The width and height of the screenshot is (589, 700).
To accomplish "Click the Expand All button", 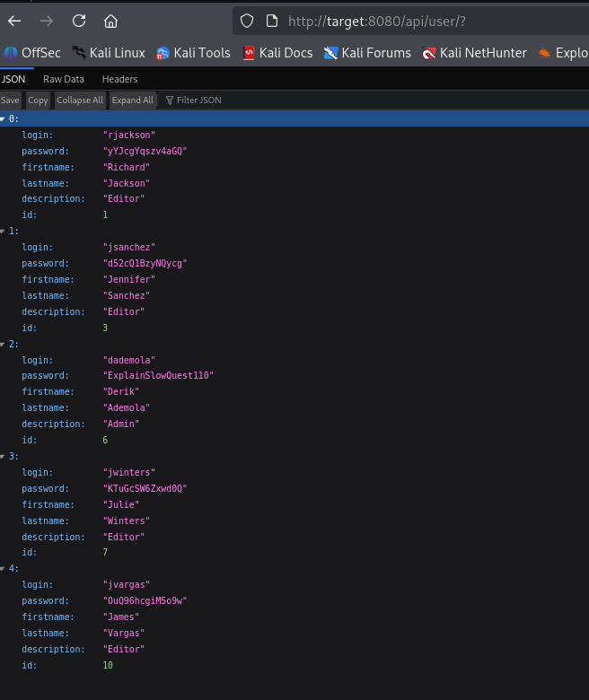I will pos(133,101).
